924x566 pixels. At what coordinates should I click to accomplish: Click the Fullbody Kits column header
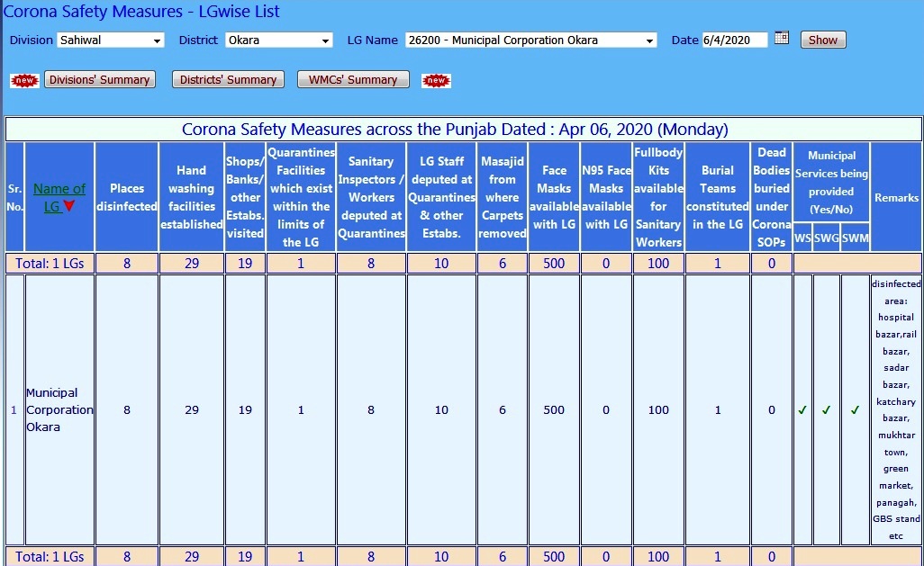click(x=658, y=197)
